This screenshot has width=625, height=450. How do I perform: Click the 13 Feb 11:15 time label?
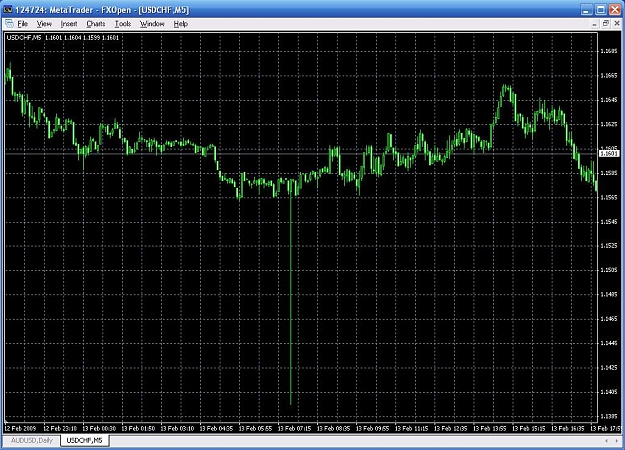click(x=411, y=428)
